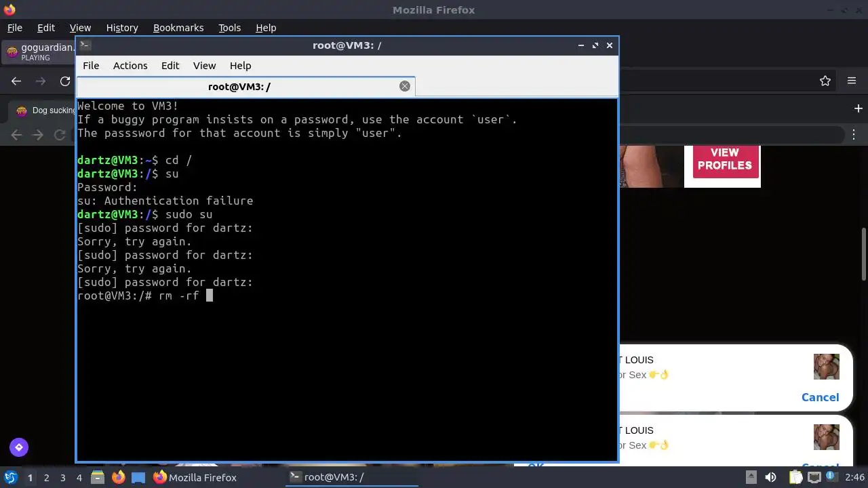The image size is (868, 488).
Task: Click the terminal window menu icon in title bar
Action: click(x=84, y=45)
